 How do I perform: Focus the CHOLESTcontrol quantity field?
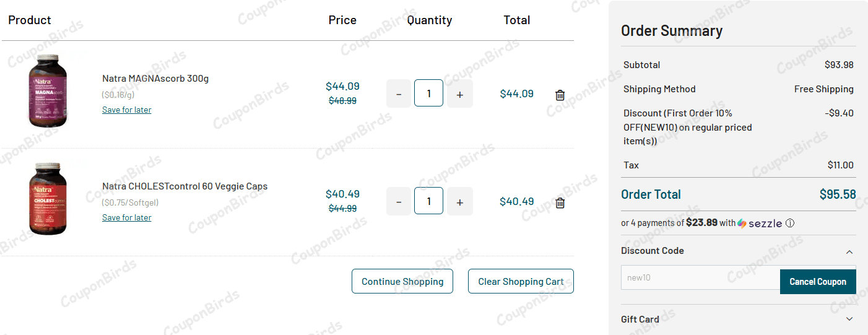(x=428, y=201)
